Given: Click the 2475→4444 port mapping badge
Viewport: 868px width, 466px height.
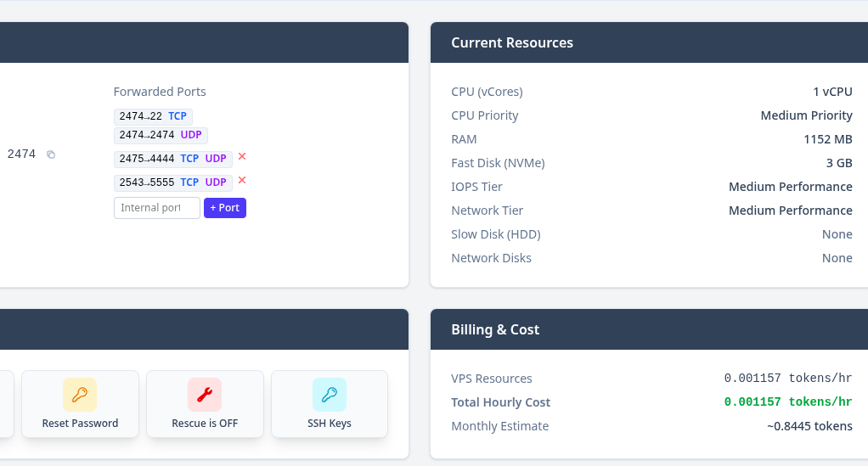Looking at the screenshot, I should (172, 159).
